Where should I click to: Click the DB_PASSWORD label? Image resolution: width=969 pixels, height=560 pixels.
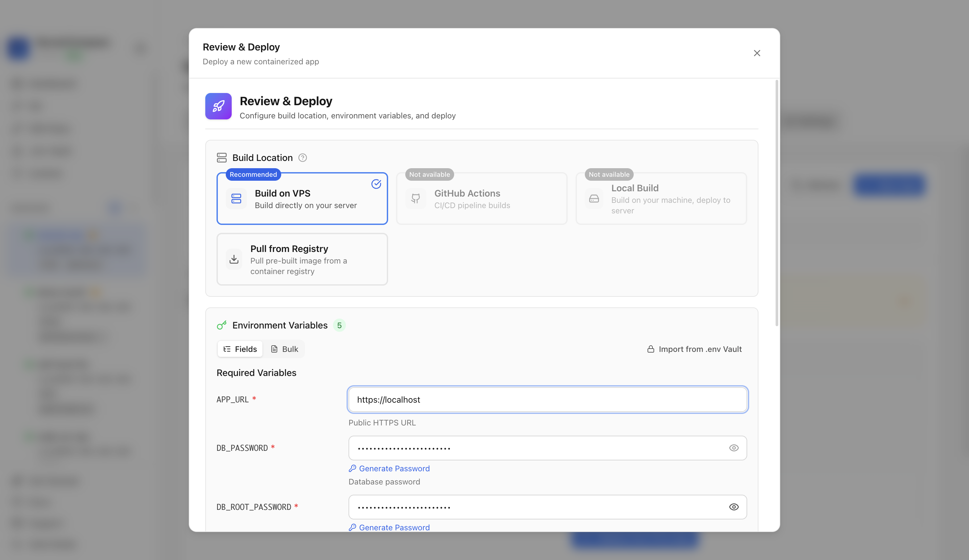pyautogui.click(x=242, y=448)
